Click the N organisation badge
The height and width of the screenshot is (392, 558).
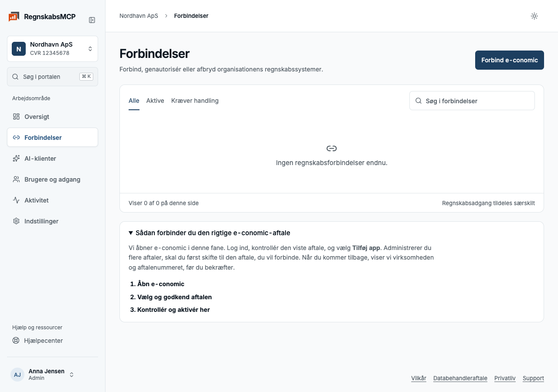click(19, 49)
